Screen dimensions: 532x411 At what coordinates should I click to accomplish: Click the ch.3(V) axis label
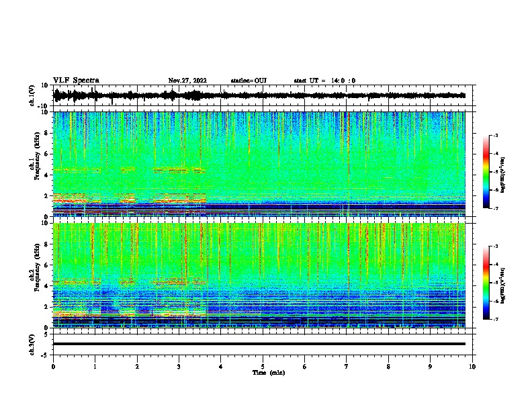point(32,345)
